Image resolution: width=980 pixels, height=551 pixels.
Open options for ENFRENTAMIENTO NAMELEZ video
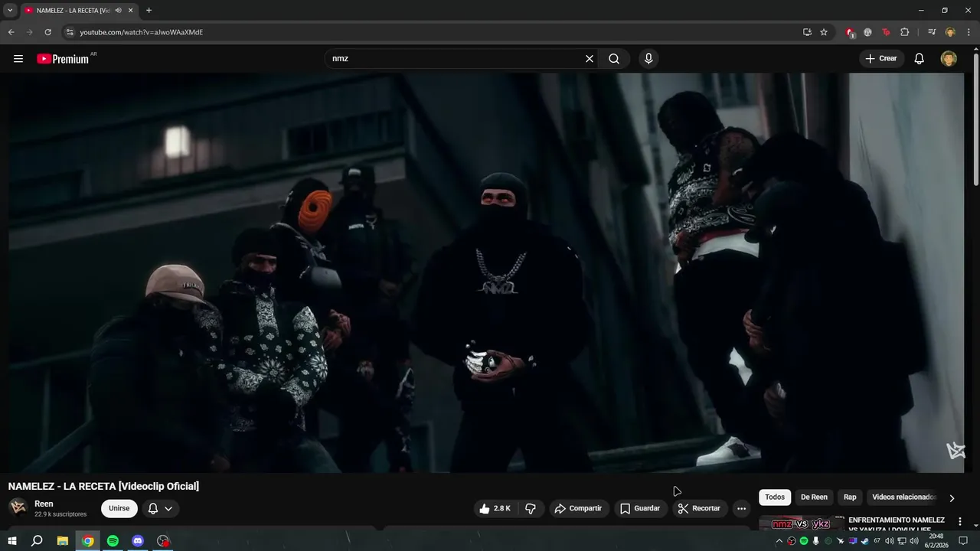click(959, 522)
